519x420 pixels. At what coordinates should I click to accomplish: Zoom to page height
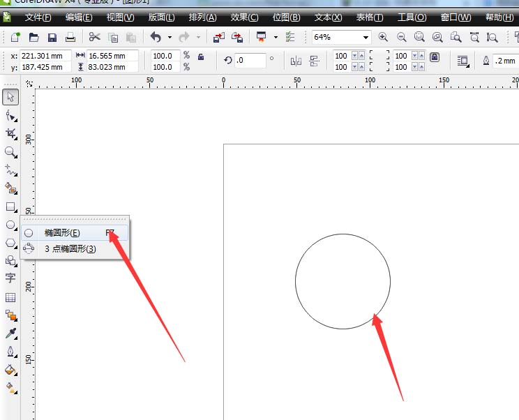pos(492,37)
